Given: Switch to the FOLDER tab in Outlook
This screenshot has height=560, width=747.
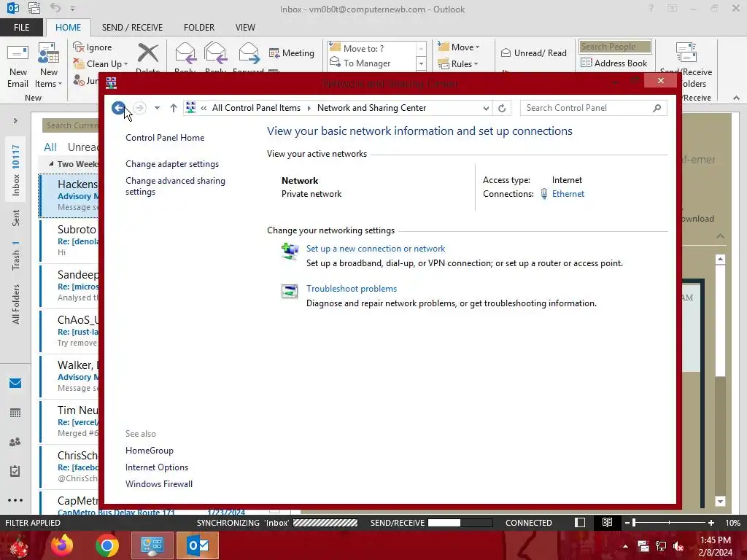Looking at the screenshot, I should tap(199, 28).
